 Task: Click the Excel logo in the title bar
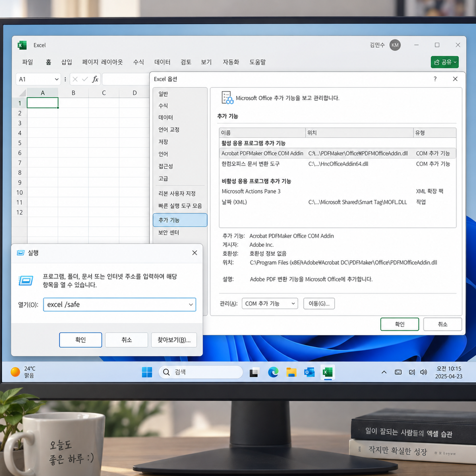pyautogui.click(x=22, y=45)
